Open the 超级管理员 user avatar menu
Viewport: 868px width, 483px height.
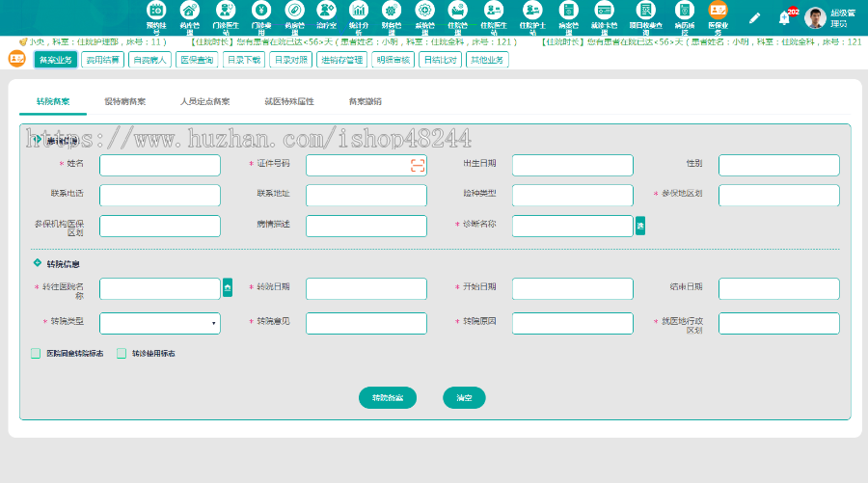click(815, 18)
